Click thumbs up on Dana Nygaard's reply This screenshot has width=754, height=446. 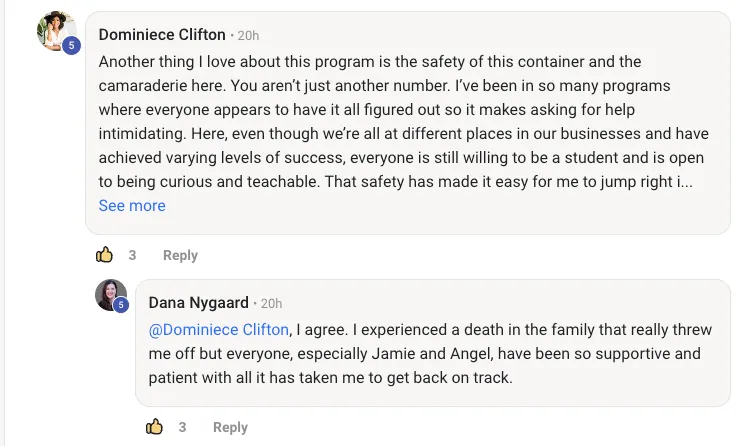tap(154, 427)
